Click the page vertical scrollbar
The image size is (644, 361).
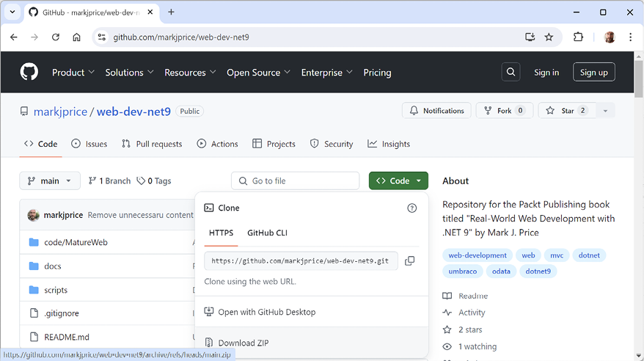(638, 206)
